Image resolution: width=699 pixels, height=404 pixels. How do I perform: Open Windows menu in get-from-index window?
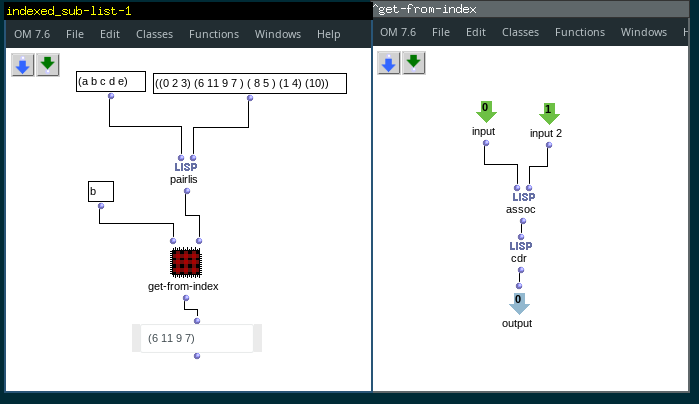click(x=644, y=32)
